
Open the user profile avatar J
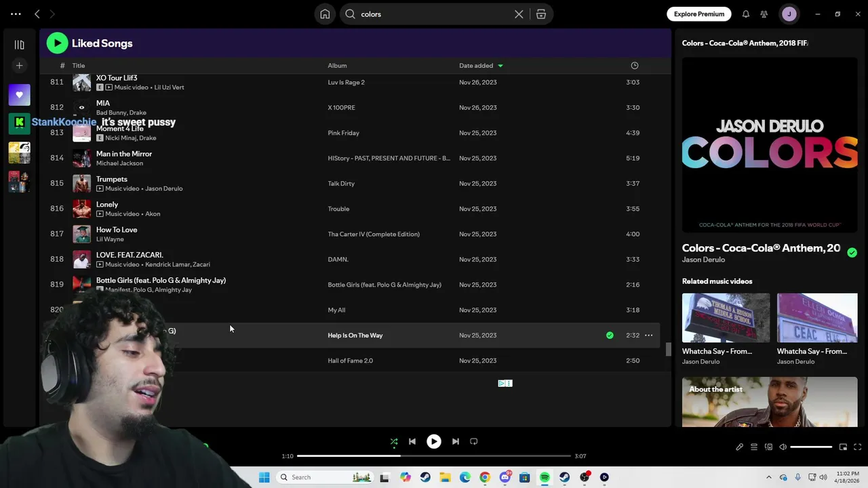(x=789, y=14)
